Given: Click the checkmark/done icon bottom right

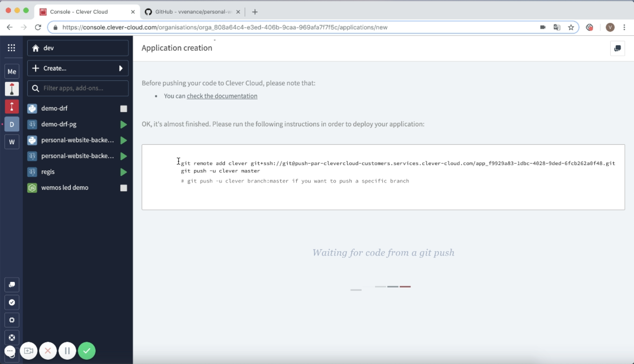Looking at the screenshot, I should coord(87,351).
